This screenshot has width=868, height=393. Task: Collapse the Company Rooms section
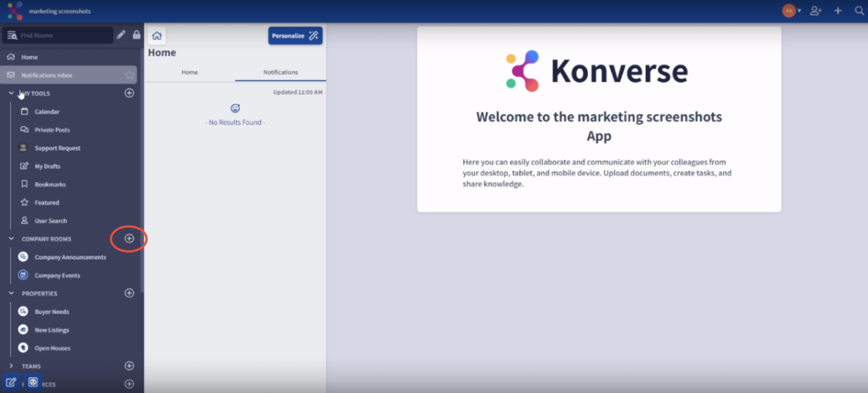(11, 239)
